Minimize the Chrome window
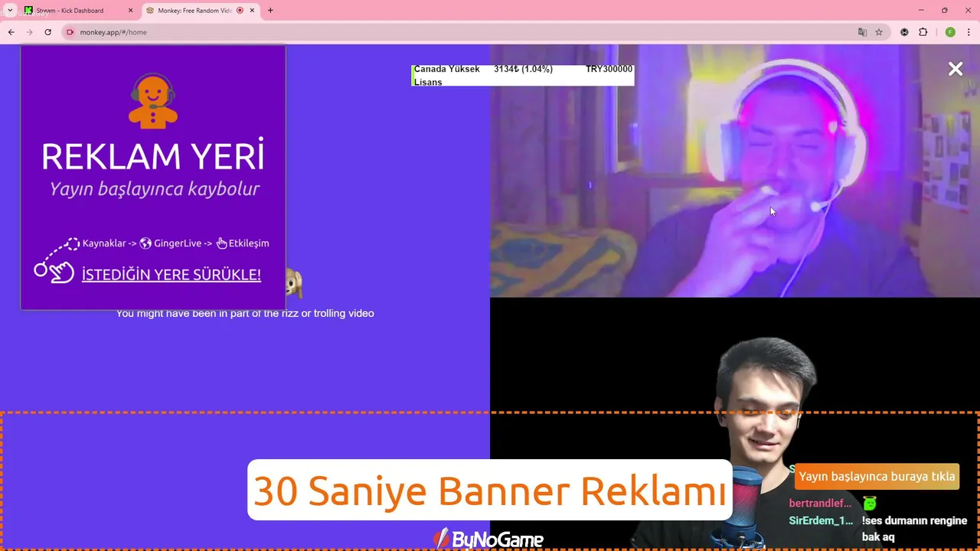The height and width of the screenshot is (551, 980). coord(920,11)
